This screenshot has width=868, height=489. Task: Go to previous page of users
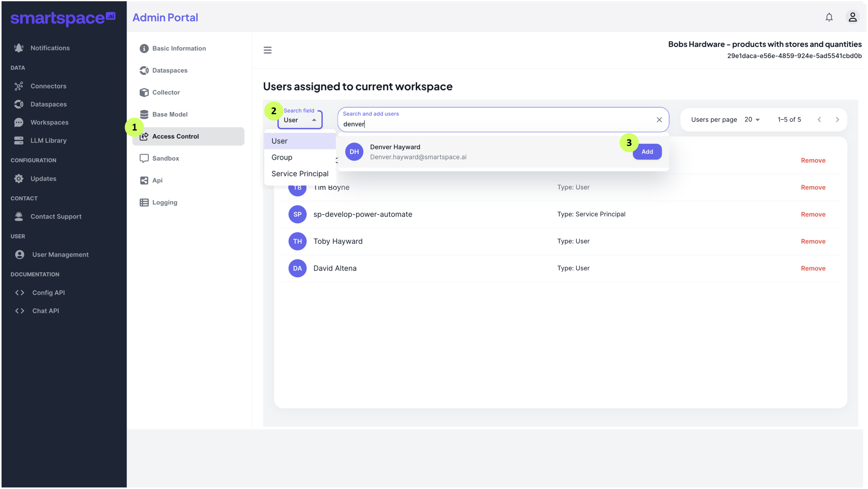click(819, 120)
